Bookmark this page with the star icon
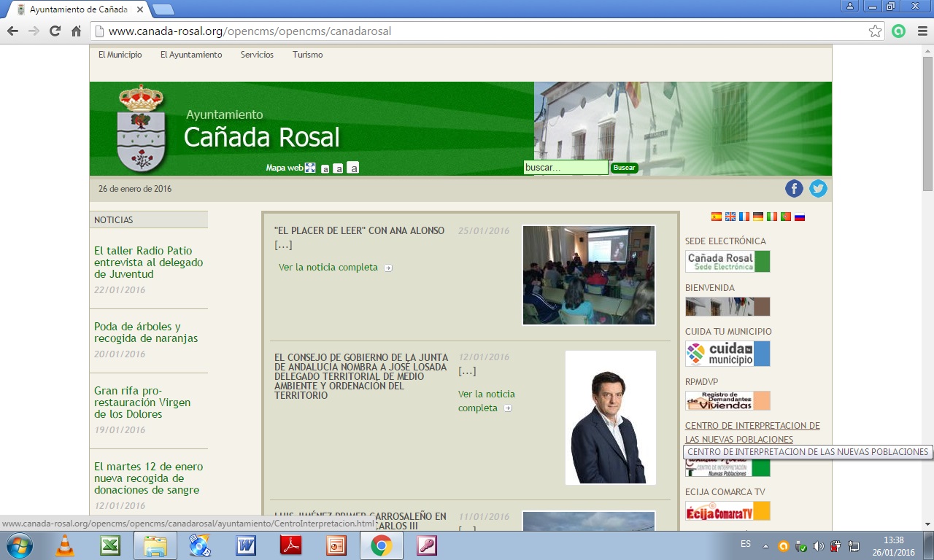The image size is (934, 560). pyautogui.click(x=875, y=31)
